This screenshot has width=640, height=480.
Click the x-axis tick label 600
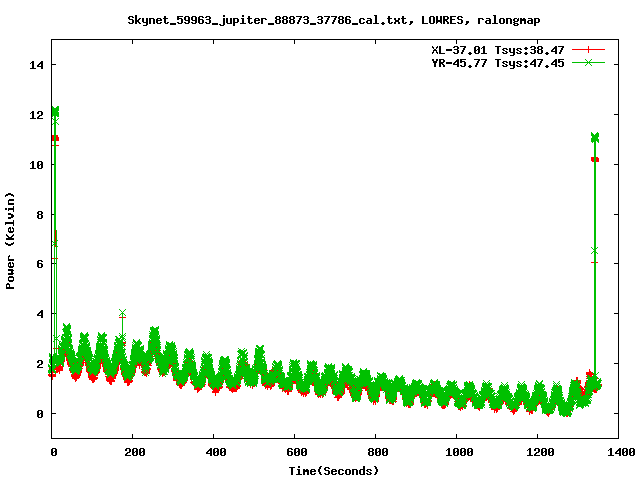(295, 452)
